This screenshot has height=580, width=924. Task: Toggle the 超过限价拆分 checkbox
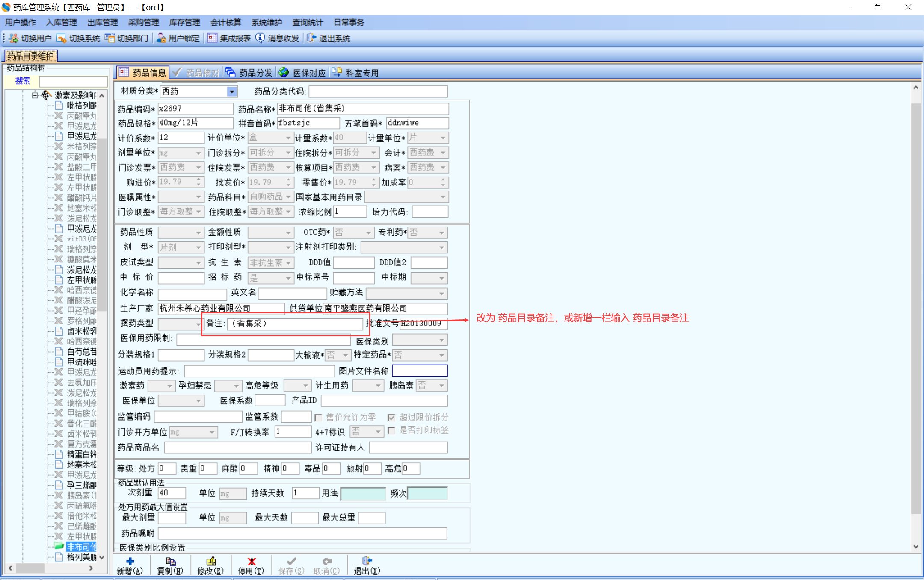point(391,417)
